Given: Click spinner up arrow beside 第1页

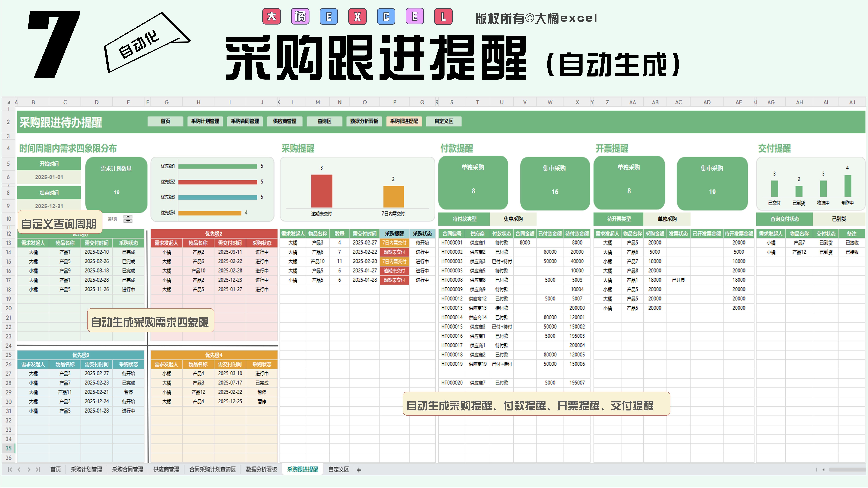Looking at the screenshot, I should 128,217.
